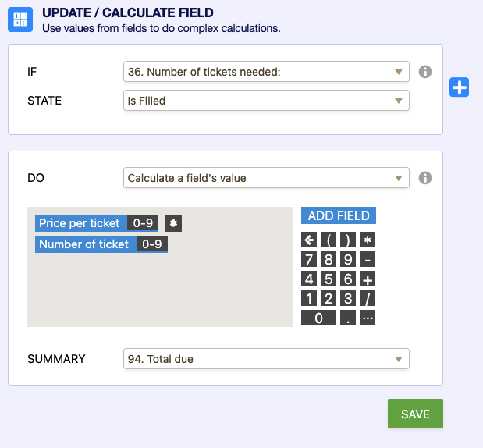The width and height of the screenshot is (483, 448).
Task: Expand the DO action dropdown
Action: (x=266, y=178)
